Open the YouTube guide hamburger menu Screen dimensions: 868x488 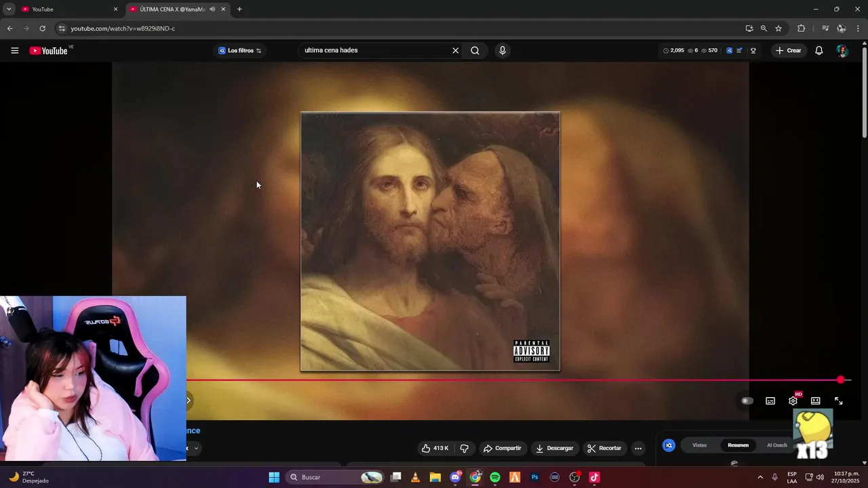tap(14, 51)
